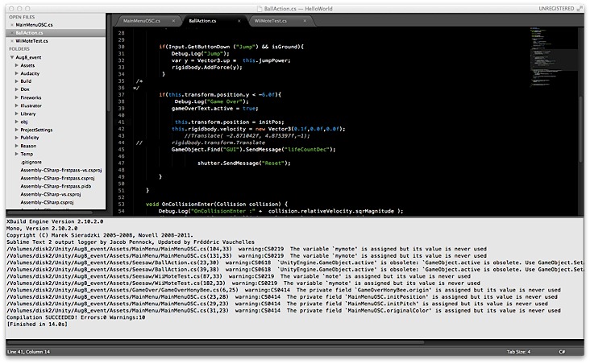The height and width of the screenshot is (364, 590).
Task: Collapse the Aug8_event root folder
Action: coord(12,57)
